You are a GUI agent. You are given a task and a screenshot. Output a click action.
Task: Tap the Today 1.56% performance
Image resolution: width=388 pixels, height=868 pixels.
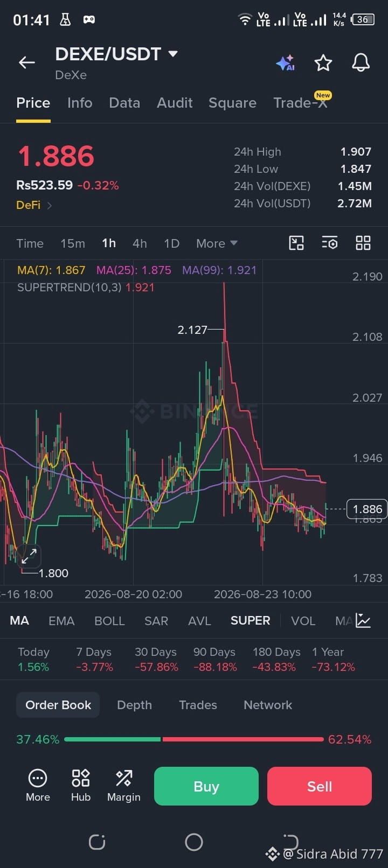point(33,660)
